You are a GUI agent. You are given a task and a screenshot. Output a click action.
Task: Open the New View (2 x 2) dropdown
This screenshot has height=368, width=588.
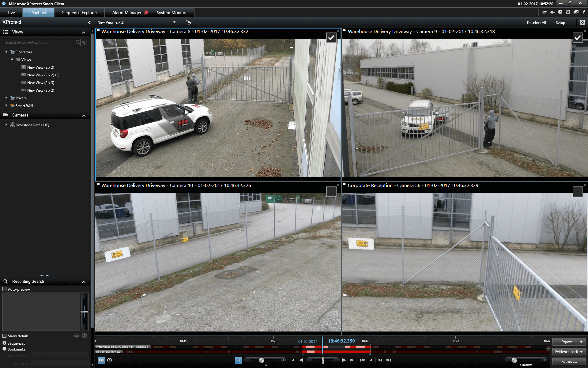(x=174, y=22)
